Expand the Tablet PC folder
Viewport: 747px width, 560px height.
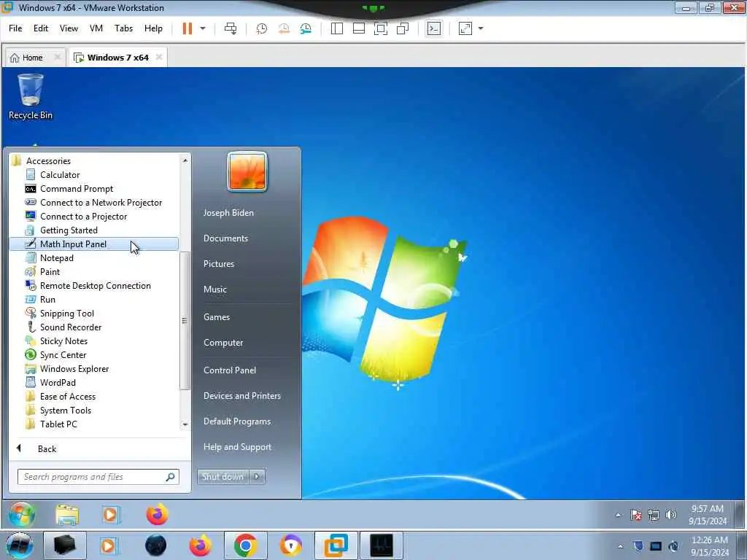pyautogui.click(x=58, y=424)
